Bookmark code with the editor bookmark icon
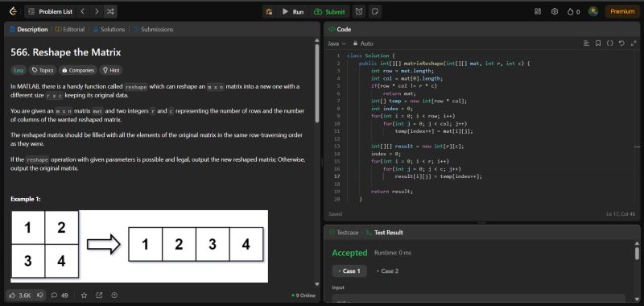 tap(598, 43)
